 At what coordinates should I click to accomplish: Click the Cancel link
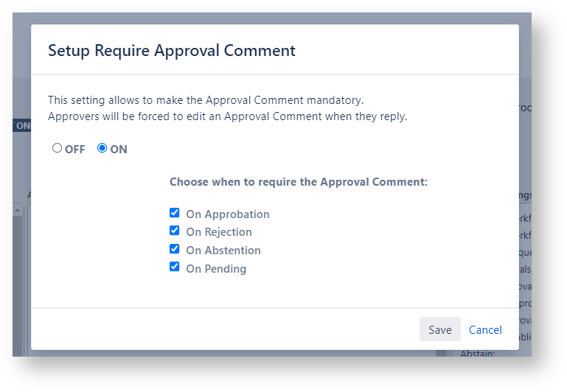pos(485,329)
